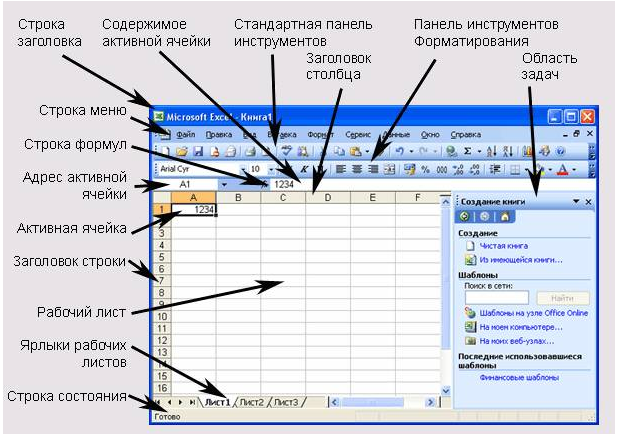The image size is (618, 436).
Task: Insert a hyperlink with the globe icon
Action: tap(451, 151)
